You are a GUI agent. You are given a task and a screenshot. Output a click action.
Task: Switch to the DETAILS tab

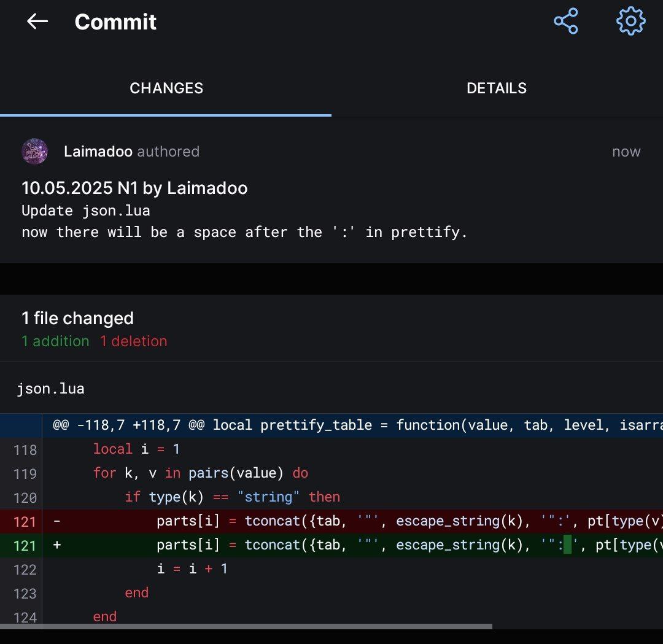(x=497, y=88)
